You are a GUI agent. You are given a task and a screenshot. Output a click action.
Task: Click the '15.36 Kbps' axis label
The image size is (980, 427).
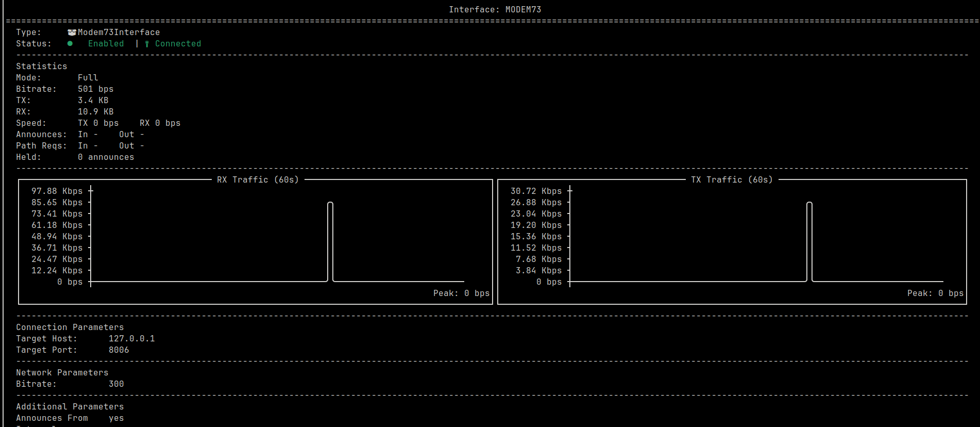(x=536, y=237)
